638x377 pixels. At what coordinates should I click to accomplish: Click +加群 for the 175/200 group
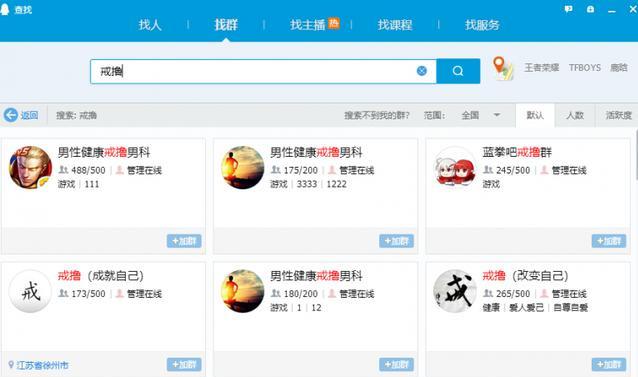click(x=396, y=241)
